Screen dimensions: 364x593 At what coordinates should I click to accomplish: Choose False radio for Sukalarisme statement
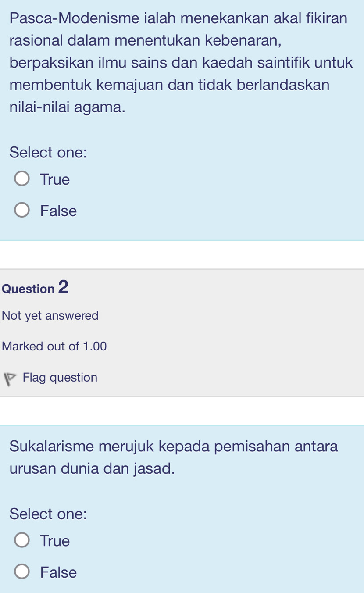coord(22,572)
